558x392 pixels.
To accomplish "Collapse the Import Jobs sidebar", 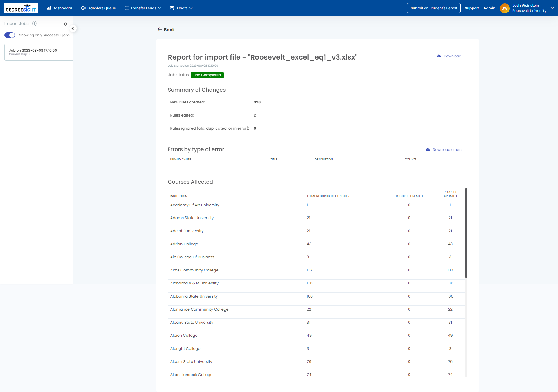I will click(73, 28).
